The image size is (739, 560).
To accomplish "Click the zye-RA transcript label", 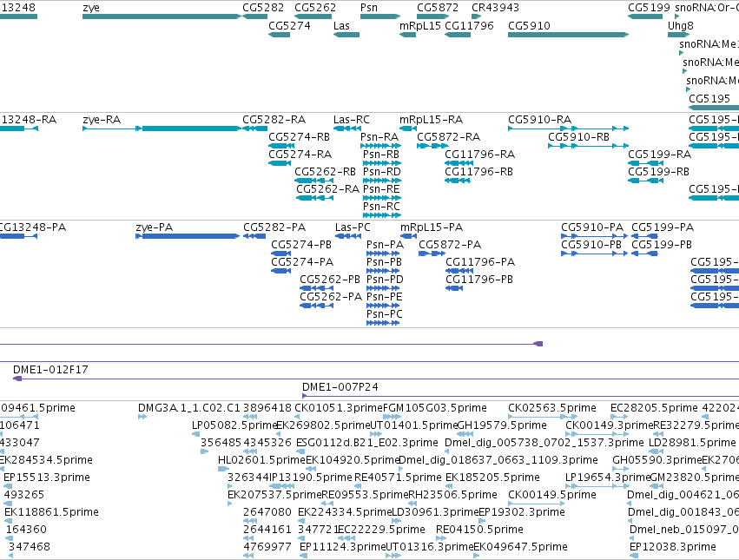I will pos(102,120).
